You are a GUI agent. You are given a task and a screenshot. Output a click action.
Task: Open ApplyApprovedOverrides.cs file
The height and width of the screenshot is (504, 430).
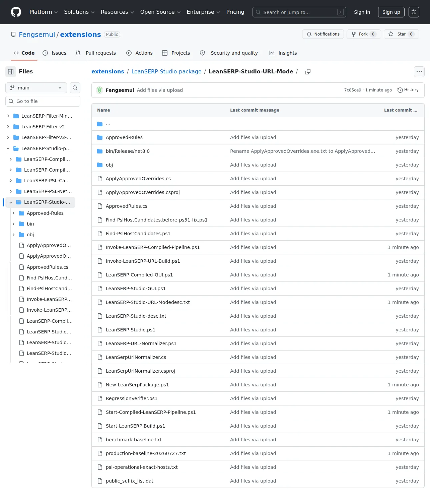point(138,179)
